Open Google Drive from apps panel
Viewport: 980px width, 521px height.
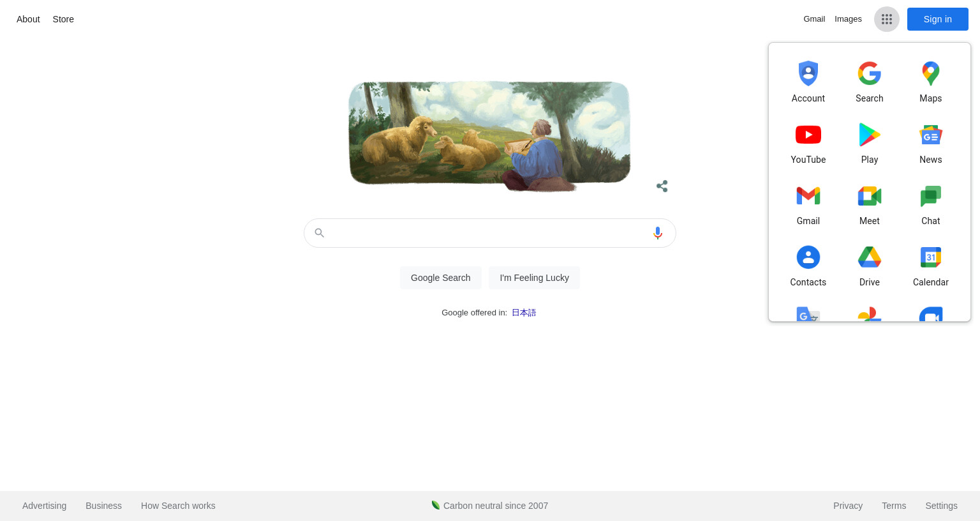(870, 257)
